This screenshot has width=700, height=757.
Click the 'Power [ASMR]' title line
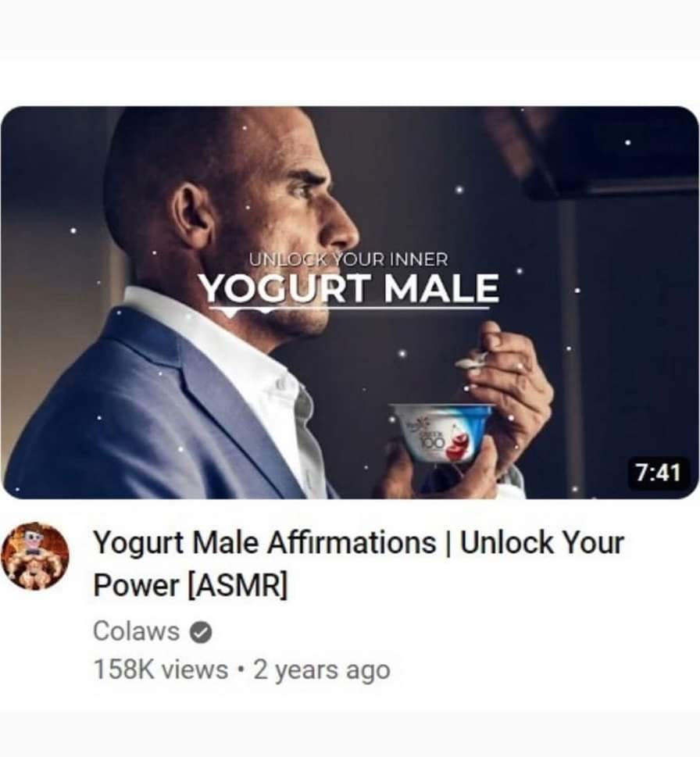click(x=190, y=585)
